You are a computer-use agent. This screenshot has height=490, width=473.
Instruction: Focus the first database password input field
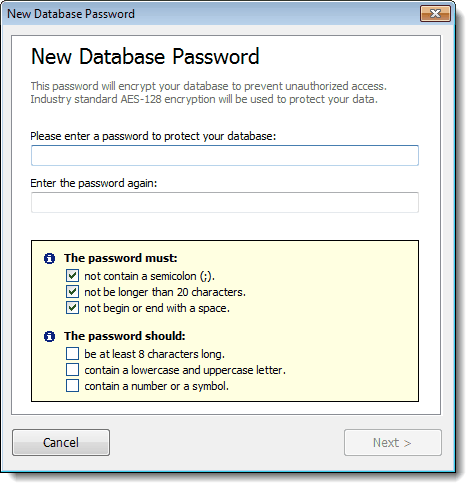pos(225,155)
